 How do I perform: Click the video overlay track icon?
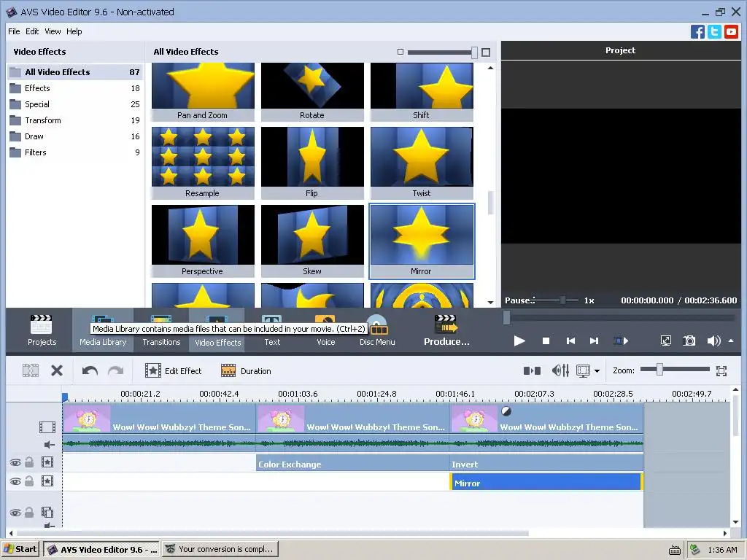(x=47, y=513)
